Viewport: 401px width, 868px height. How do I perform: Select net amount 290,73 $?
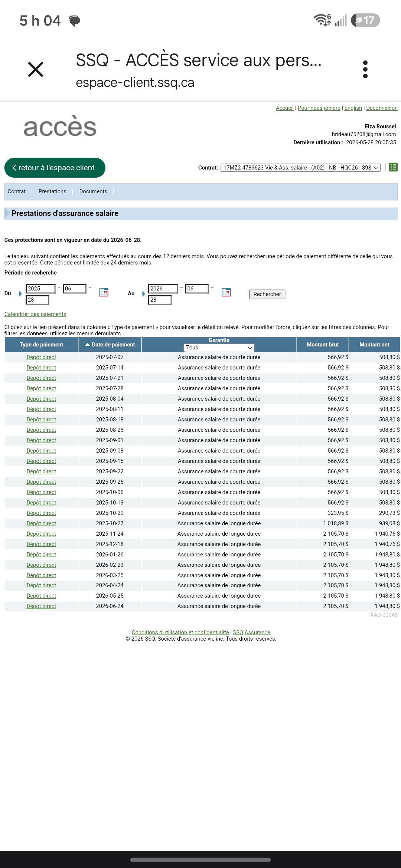(389, 513)
